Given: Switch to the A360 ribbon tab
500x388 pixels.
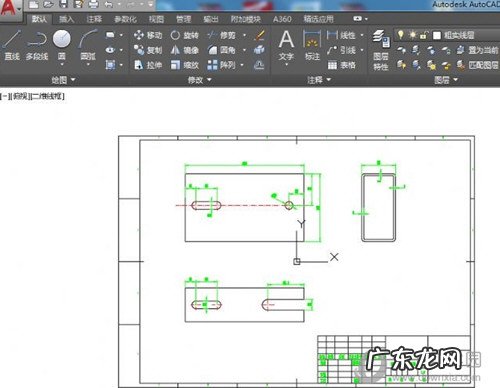Looking at the screenshot, I should (282, 19).
